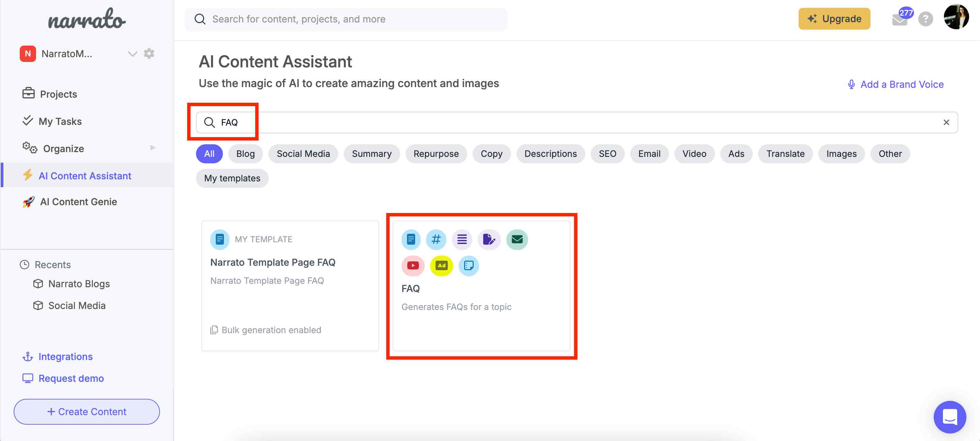Screen dimensions: 980x441
Task: Click the lines summary icon on FAQ card
Action: (x=462, y=239)
